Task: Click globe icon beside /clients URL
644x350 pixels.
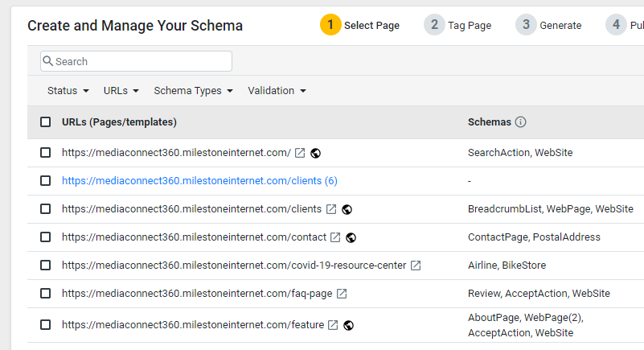Action: pyautogui.click(x=347, y=209)
